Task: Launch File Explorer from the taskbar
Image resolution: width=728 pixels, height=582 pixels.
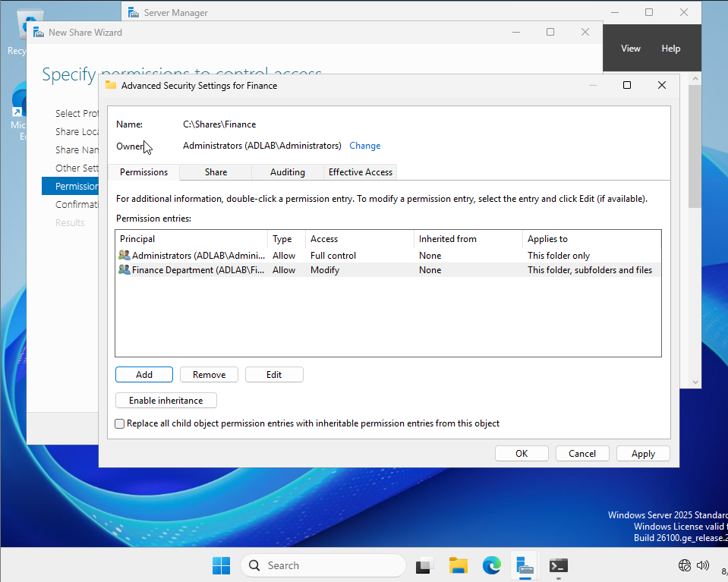Action: (x=459, y=565)
